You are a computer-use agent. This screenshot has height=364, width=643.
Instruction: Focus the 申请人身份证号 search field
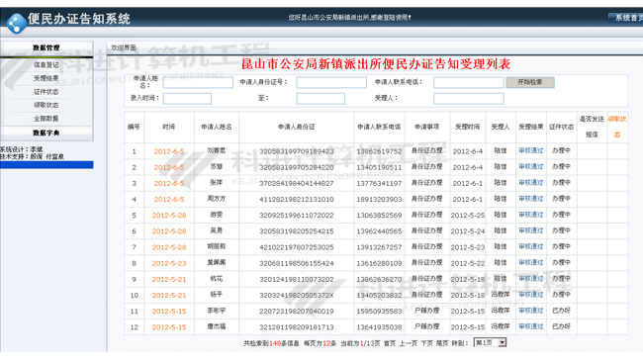coord(331,82)
